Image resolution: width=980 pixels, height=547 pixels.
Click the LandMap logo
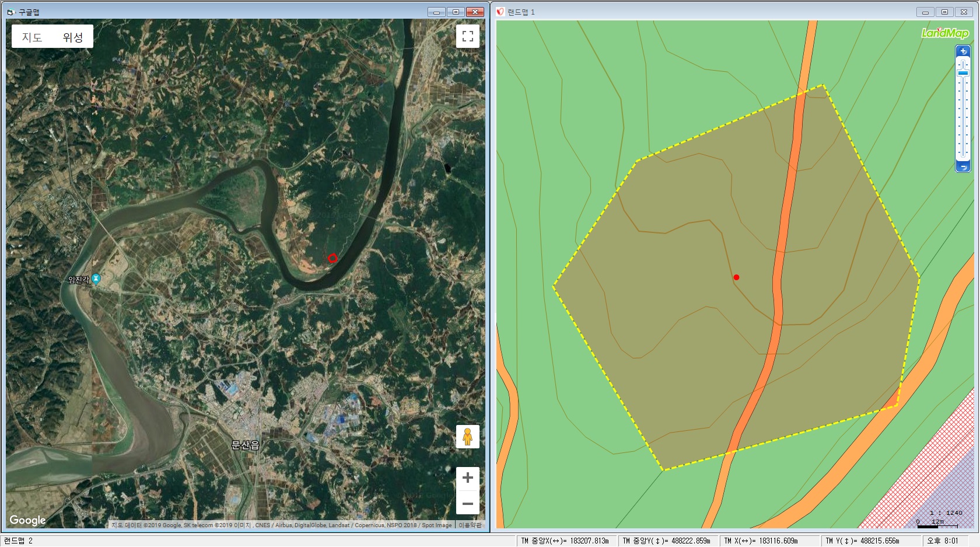pos(945,33)
